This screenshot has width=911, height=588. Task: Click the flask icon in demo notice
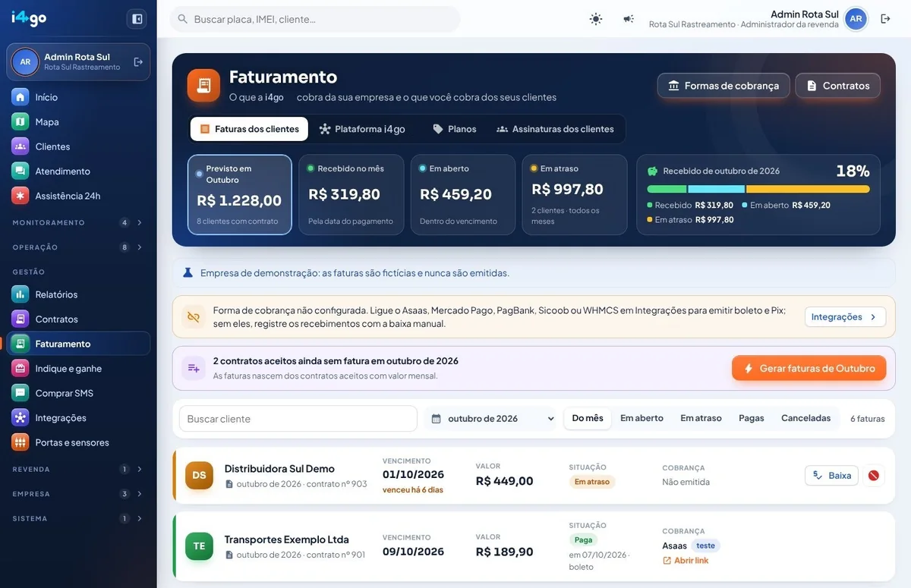click(x=188, y=272)
